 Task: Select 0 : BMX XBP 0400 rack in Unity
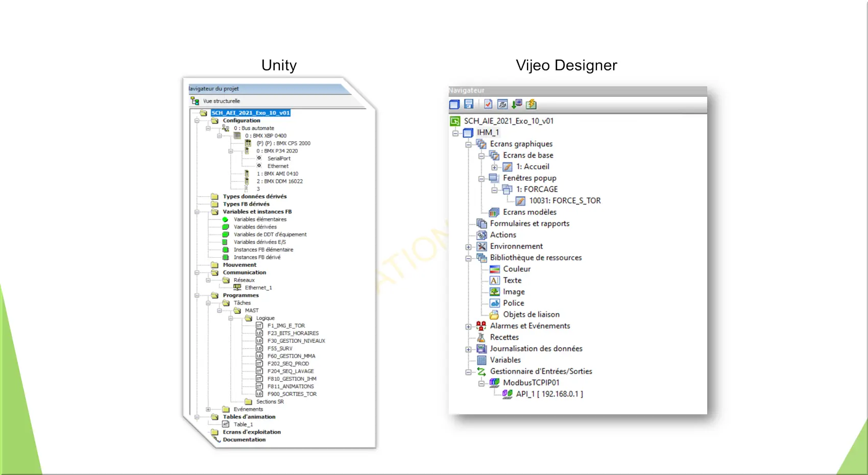pos(266,136)
